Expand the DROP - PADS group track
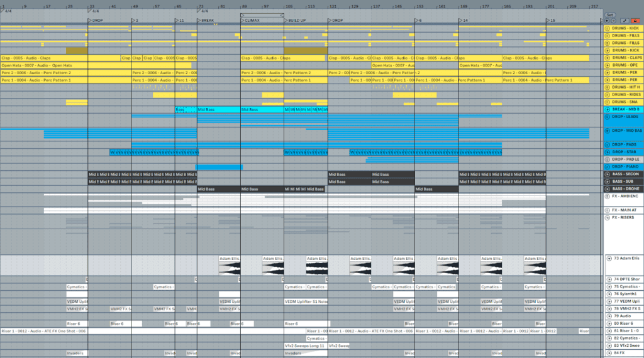The image size is (644, 358). tap(608, 144)
